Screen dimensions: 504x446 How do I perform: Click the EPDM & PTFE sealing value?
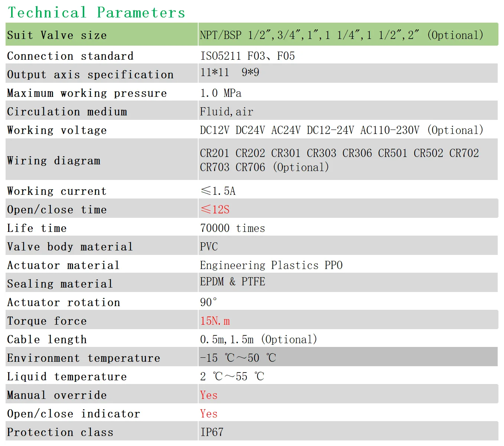[x=232, y=282]
